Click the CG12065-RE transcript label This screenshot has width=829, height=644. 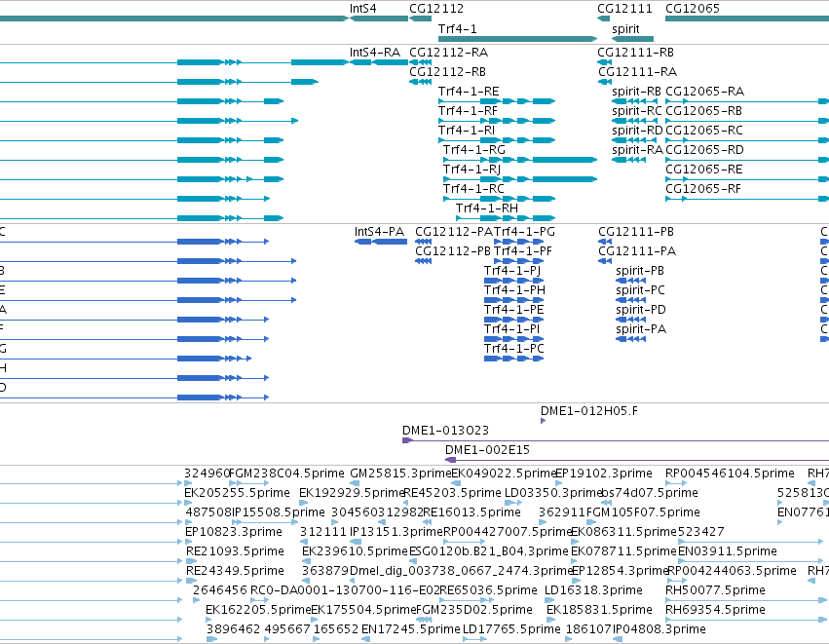coord(704,170)
